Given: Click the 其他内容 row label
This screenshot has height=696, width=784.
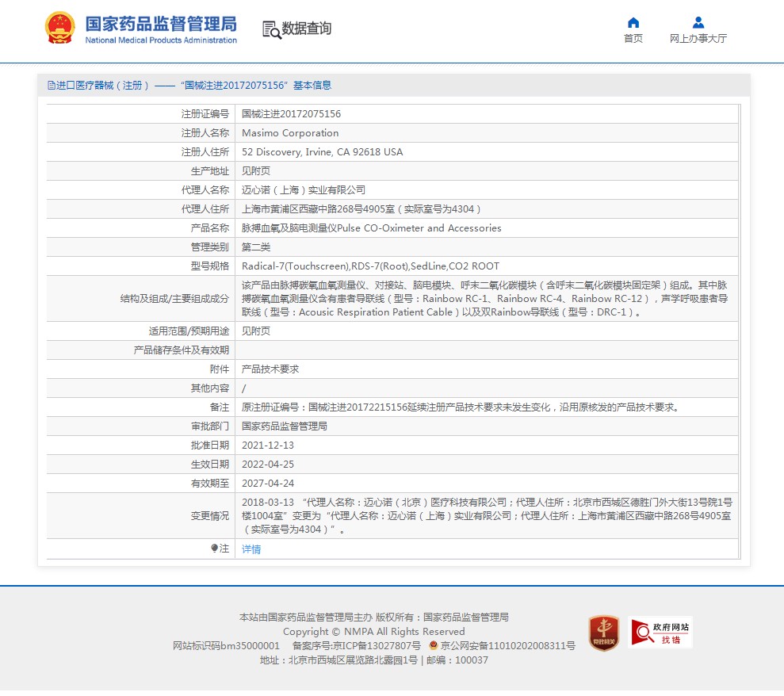Looking at the screenshot, I should [210, 388].
